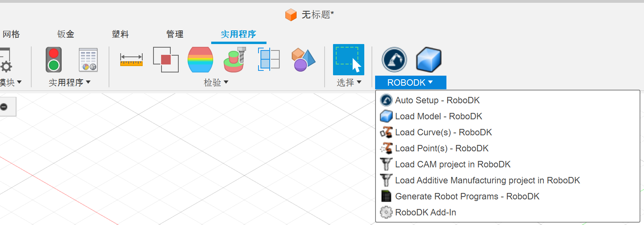
Task: Expand the 选择 panel dropdown
Action: click(349, 82)
